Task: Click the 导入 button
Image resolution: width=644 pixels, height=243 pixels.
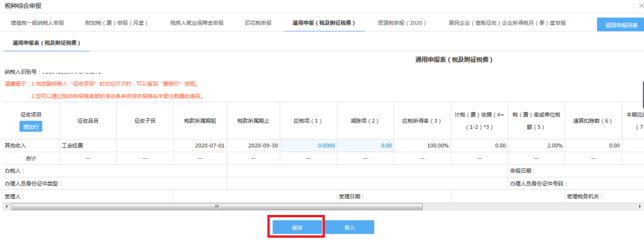Action: tap(349, 227)
